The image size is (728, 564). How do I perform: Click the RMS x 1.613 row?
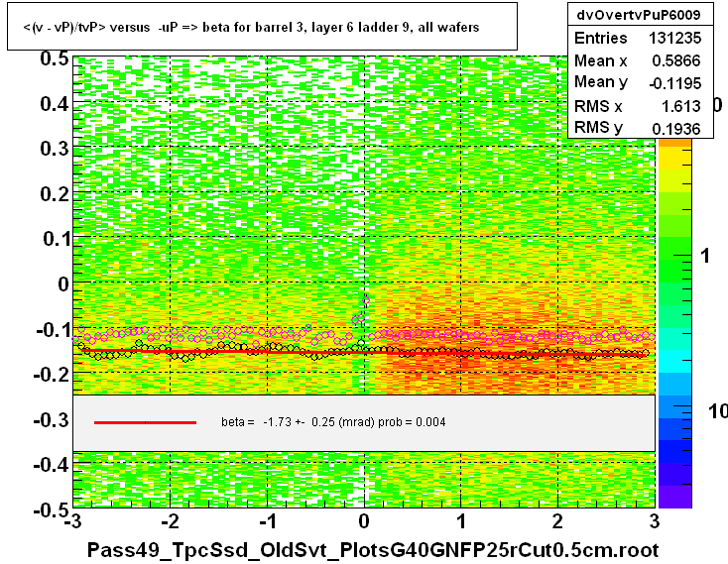(x=640, y=106)
